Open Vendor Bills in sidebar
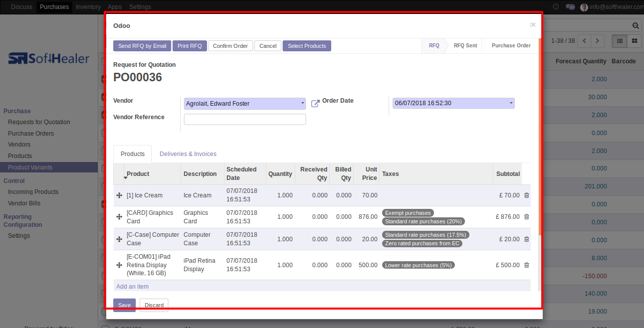 [24, 203]
